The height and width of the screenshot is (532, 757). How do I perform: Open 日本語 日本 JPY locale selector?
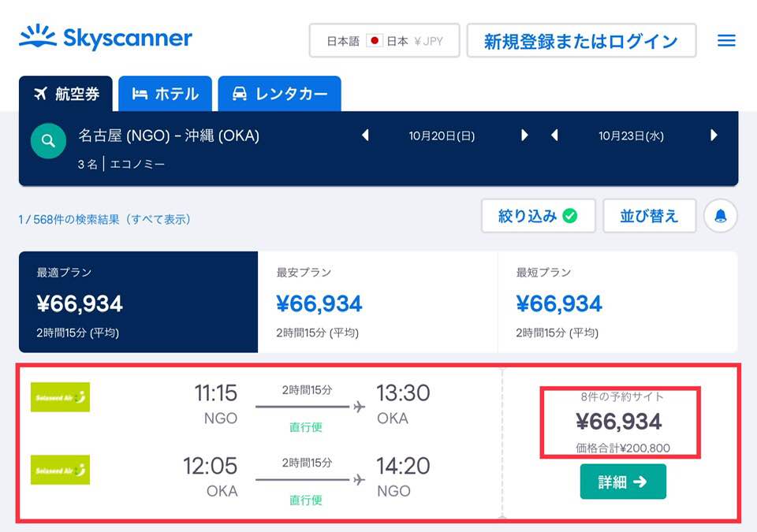pos(384,40)
